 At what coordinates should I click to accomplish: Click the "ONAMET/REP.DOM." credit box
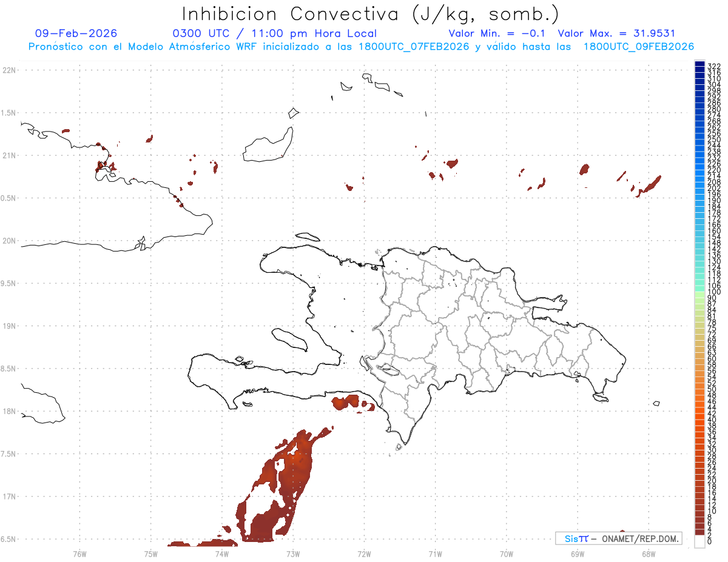point(618,538)
